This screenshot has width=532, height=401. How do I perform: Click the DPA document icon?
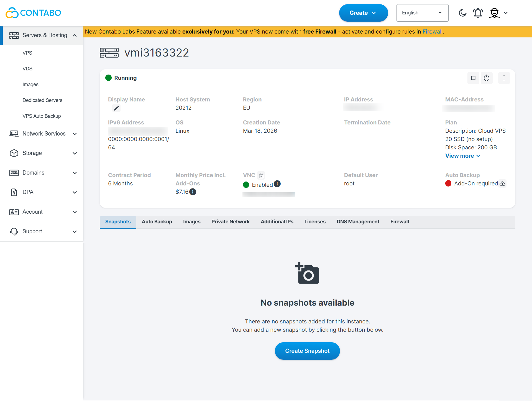pyautogui.click(x=14, y=192)
